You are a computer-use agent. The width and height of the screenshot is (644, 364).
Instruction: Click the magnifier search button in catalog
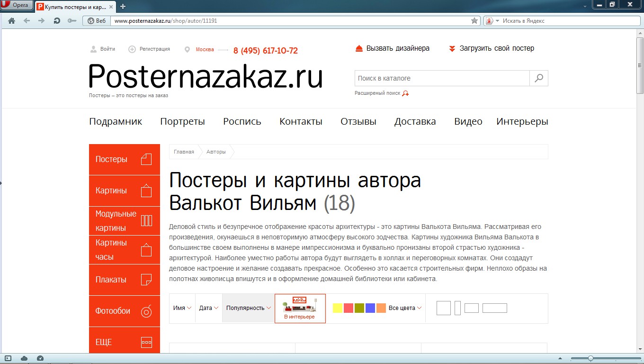(x=539, y=78)
